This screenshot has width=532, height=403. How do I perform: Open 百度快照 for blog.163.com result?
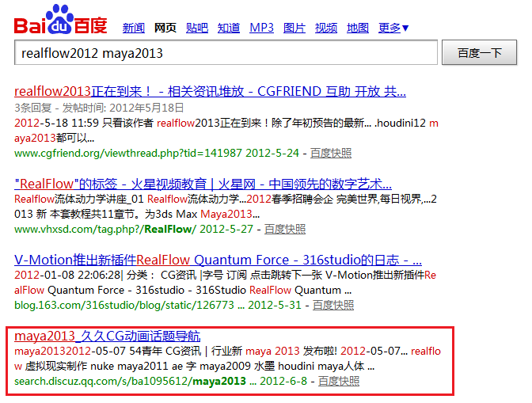coord(333,305)
